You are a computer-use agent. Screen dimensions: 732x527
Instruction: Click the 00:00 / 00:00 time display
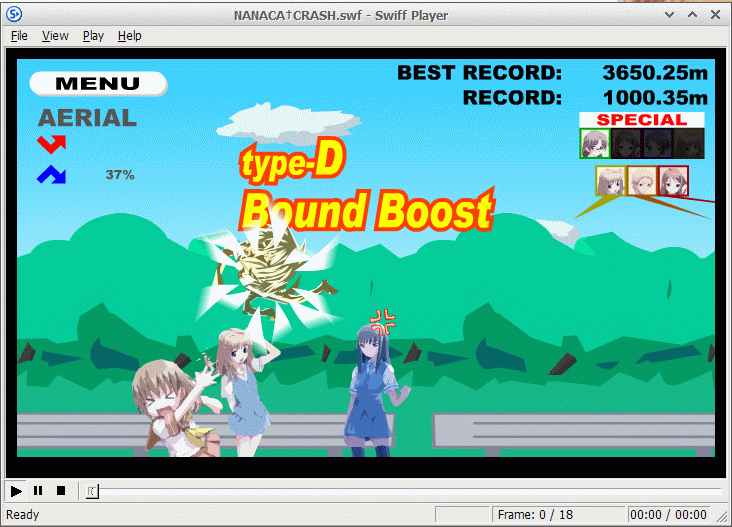[668, 515]
